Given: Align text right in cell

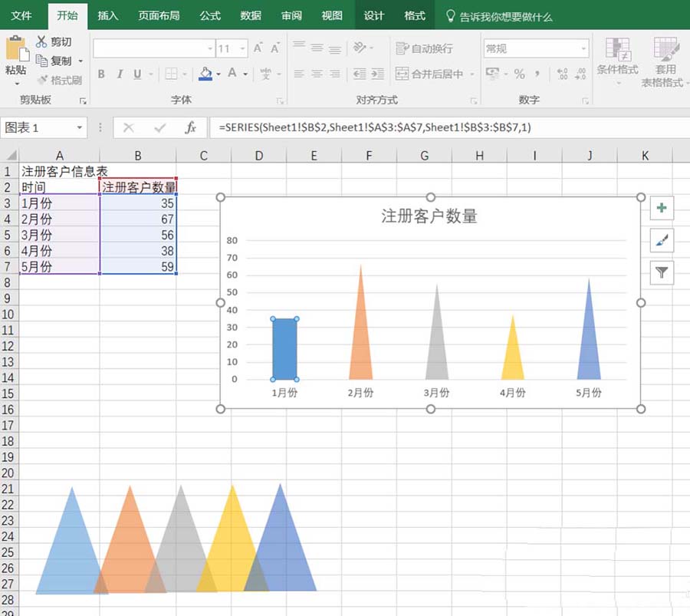Looking at the screenshot, I should coord(335,74).
